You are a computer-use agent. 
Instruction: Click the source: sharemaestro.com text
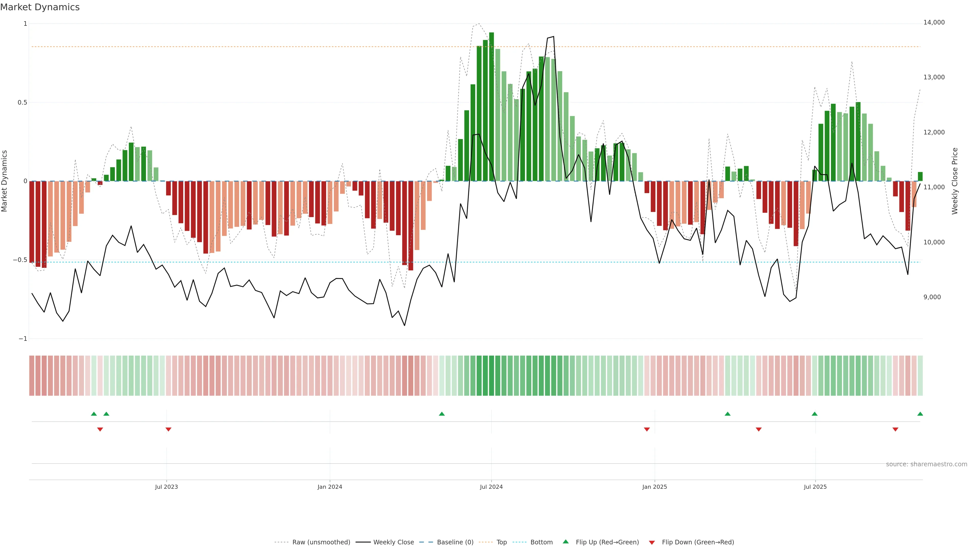click(x=926, y=464)
